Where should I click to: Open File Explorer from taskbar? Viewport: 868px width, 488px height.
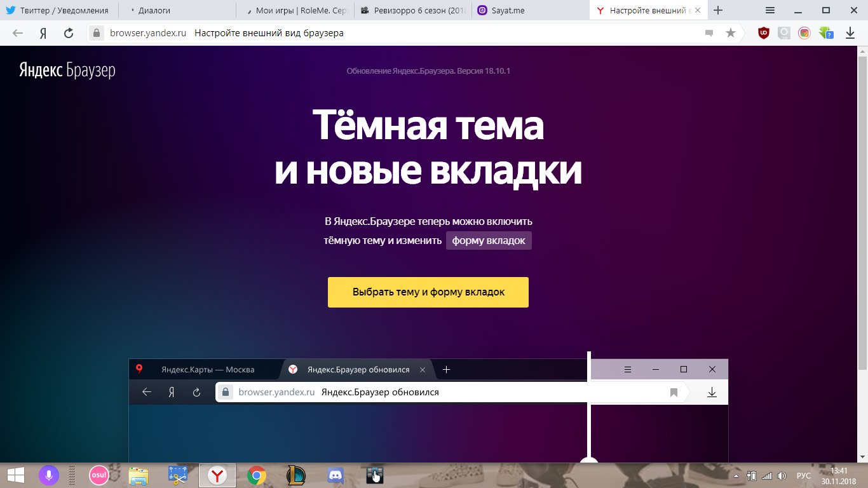[139, 475]
